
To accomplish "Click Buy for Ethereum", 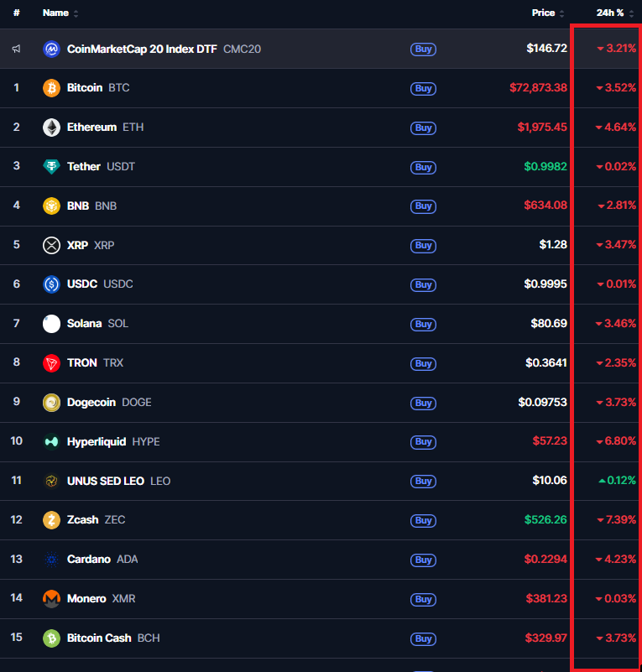I will pyautogui.click(x=424, y=128).
